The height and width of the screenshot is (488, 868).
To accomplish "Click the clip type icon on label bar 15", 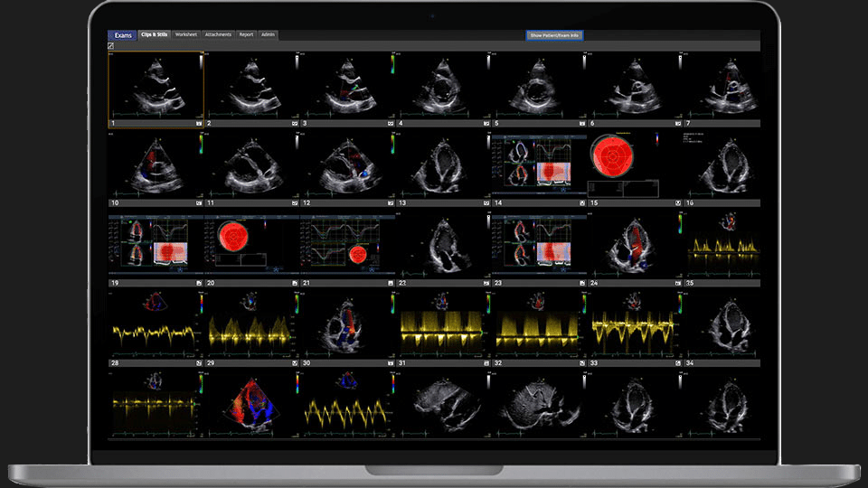I will tap(677, 203).
